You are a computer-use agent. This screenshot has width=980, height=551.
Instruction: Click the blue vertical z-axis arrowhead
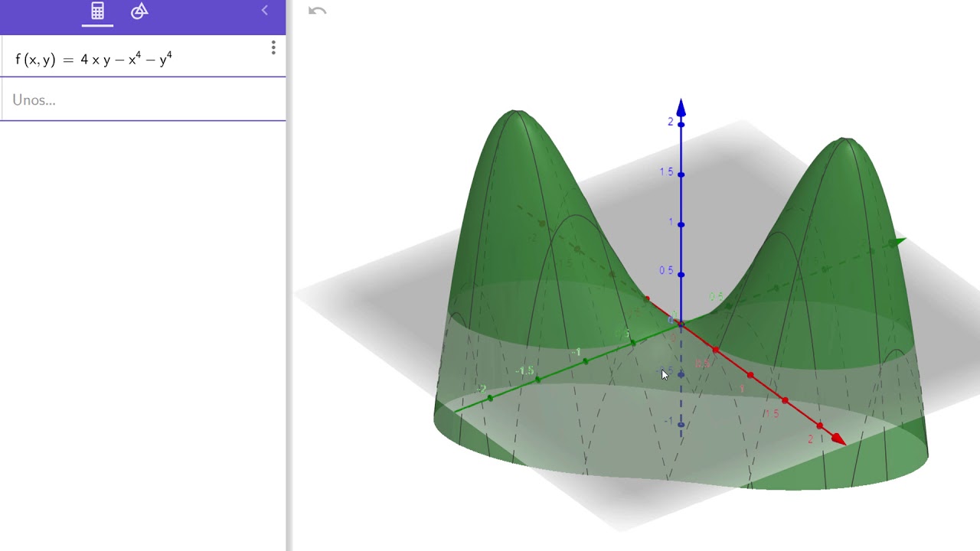[681, 108]
